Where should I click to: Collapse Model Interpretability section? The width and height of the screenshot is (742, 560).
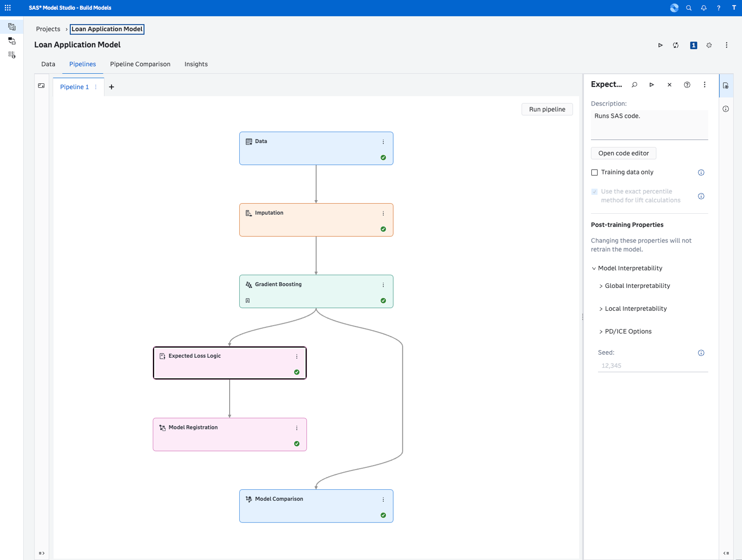[594, 269]
